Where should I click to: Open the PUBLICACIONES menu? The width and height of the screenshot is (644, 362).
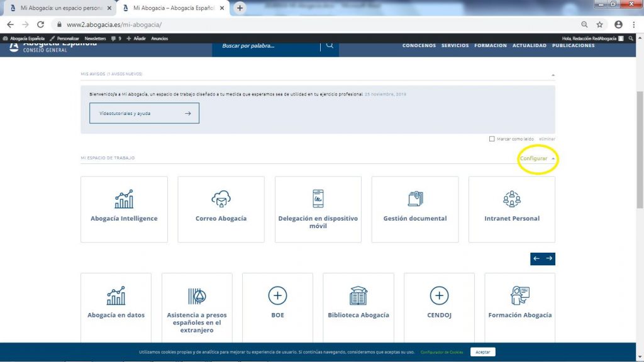574,45
